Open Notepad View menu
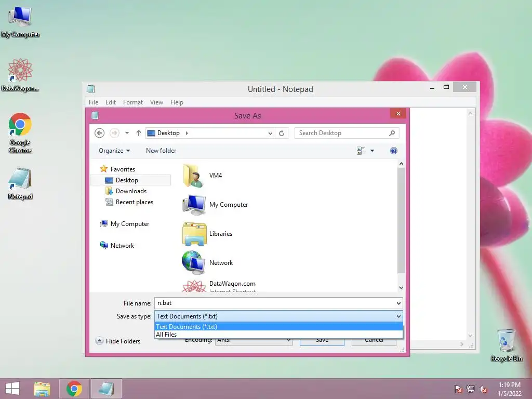Viewport: 532px width, 399px height. 156,102
